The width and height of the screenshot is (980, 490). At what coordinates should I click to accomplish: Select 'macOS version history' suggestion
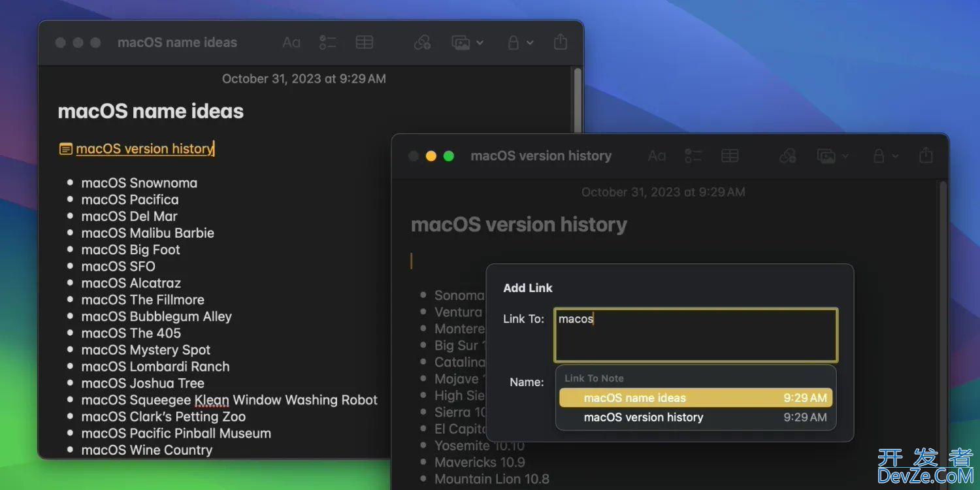point(696,417)
